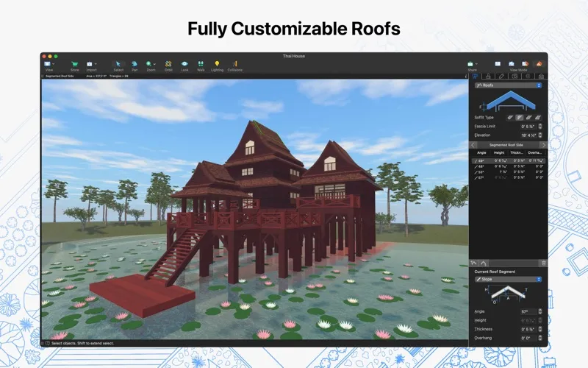
Task: Open the Lighting settings
Action: [x=217, y=64]
